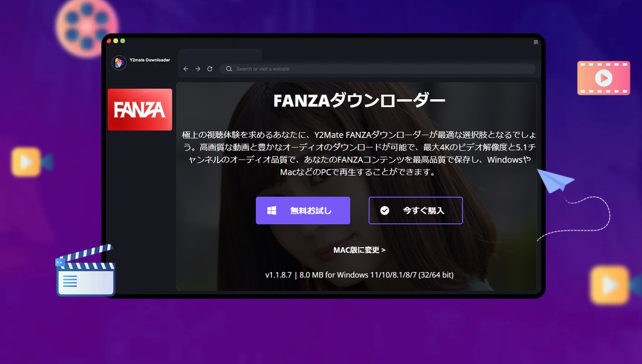
Task: Click the browser back arrow
Action: point(186,69)
